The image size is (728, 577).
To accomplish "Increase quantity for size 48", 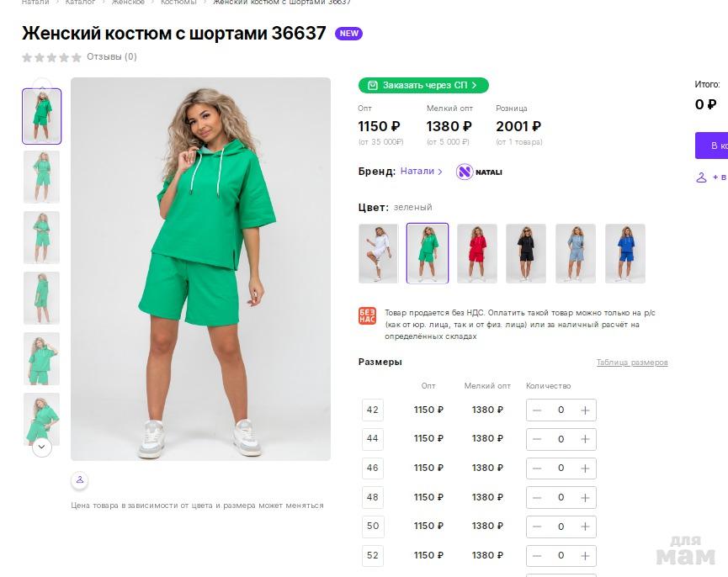I will pos(585,497).
